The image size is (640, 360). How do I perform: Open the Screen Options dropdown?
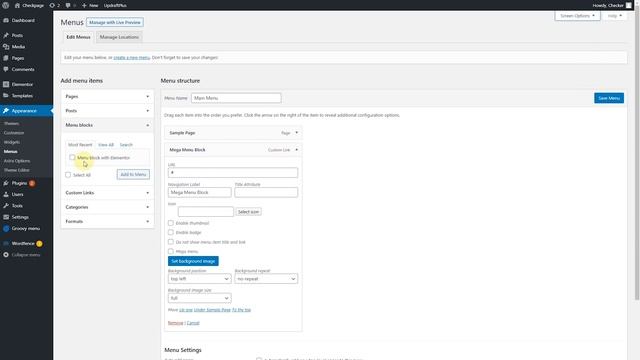577,16
